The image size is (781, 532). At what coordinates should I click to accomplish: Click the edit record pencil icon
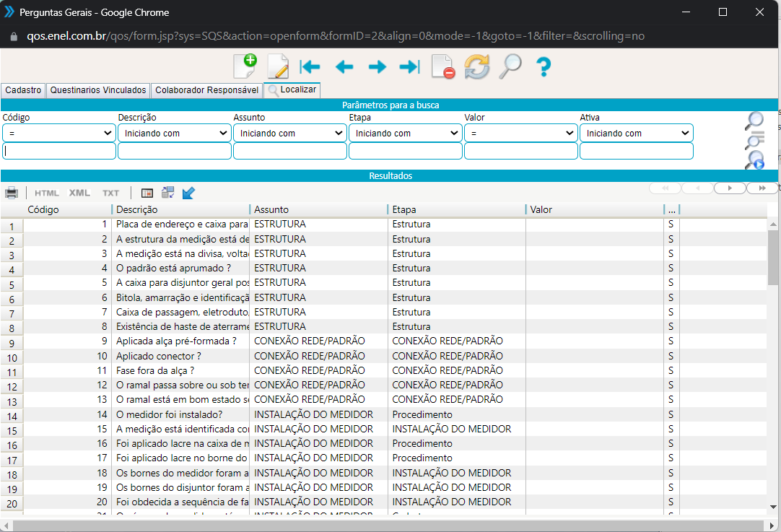(x=278, y=66)
